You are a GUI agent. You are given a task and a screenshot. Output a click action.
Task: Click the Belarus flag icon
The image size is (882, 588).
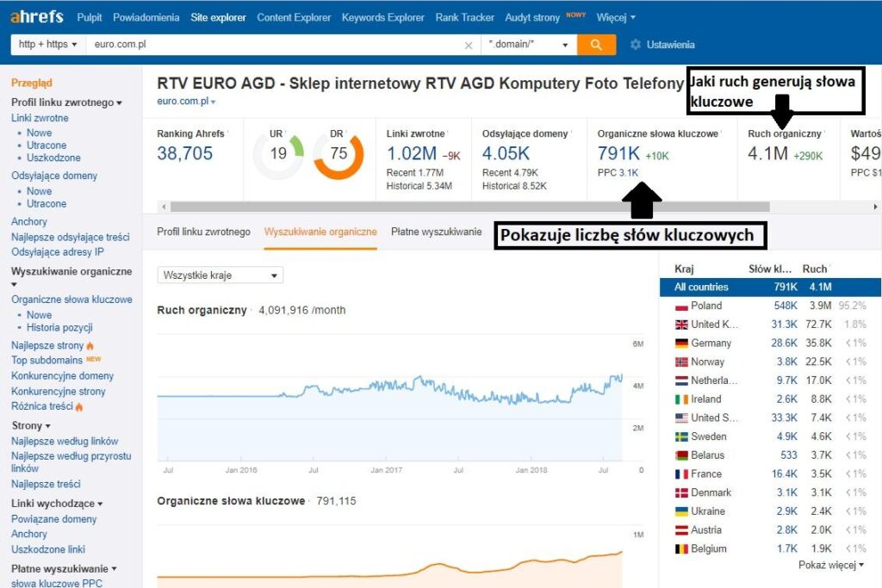pos(681,455)
